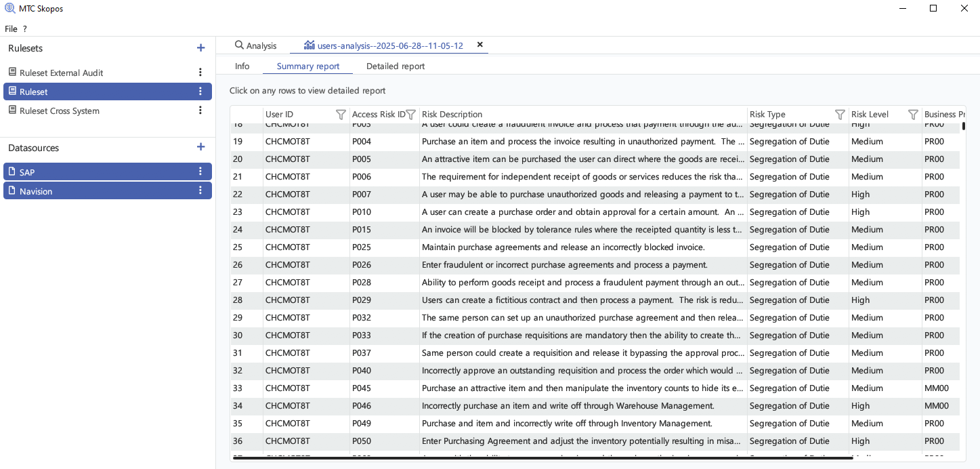The image size is (980, 469).
Task: Click the vertical scrollbar thumb of the table
Action: 963,125
